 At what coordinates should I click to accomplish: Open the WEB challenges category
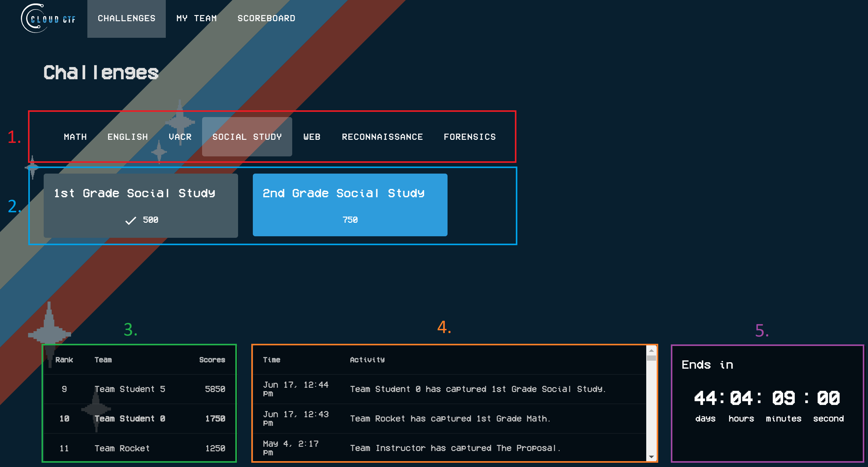[x=312, y=137]
